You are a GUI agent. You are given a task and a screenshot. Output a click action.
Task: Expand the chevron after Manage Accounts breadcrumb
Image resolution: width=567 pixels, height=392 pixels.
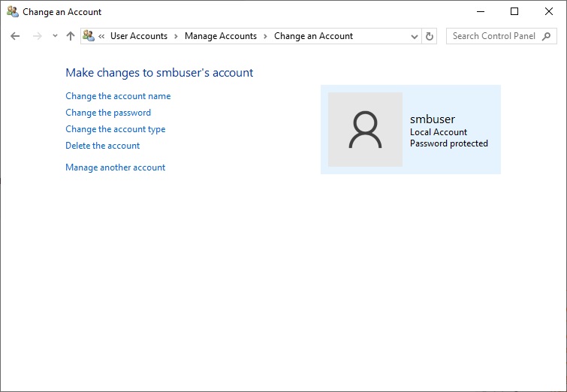tap(264, 36)
